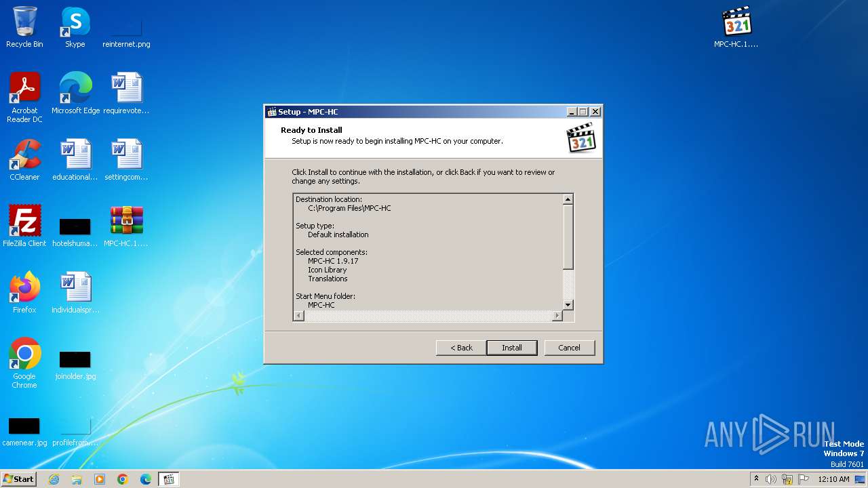
Task: Open Edge from the taskbar
Action: (146, 479)
